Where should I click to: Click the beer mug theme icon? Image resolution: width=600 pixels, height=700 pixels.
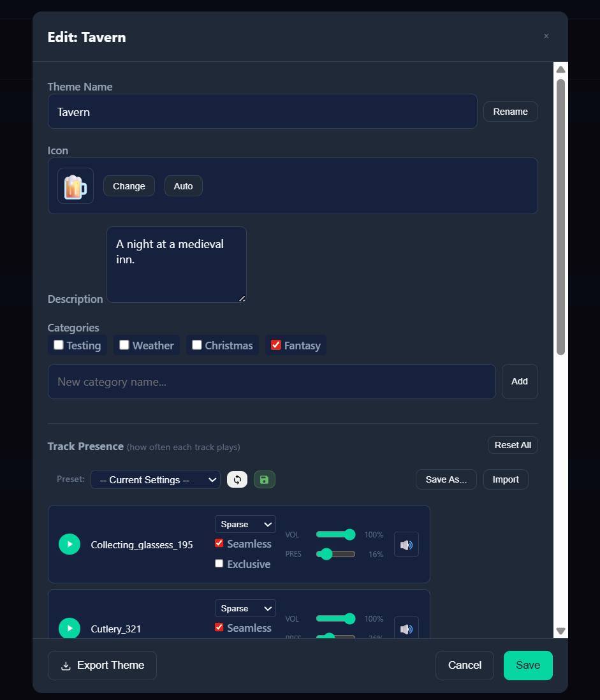click(75, 186)
